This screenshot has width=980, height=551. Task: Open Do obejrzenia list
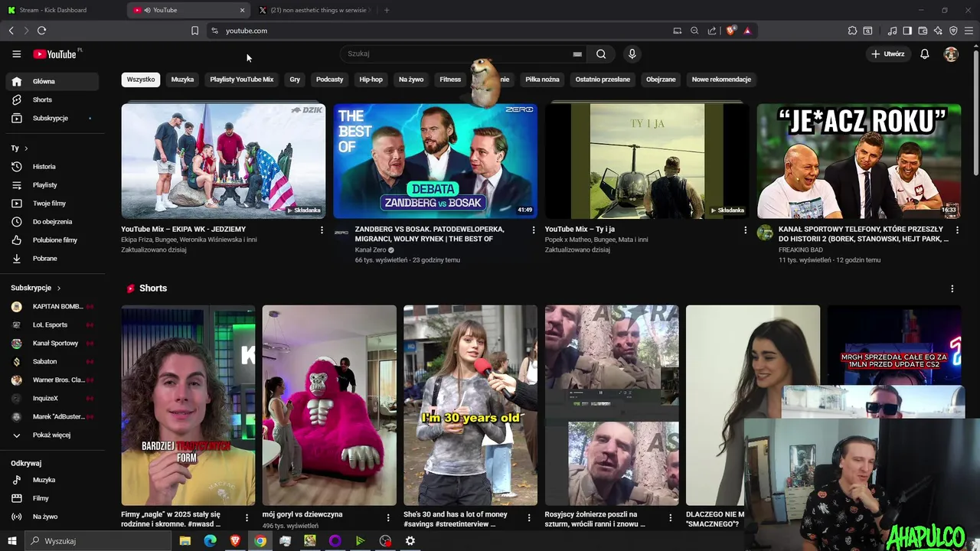[52, 221]
